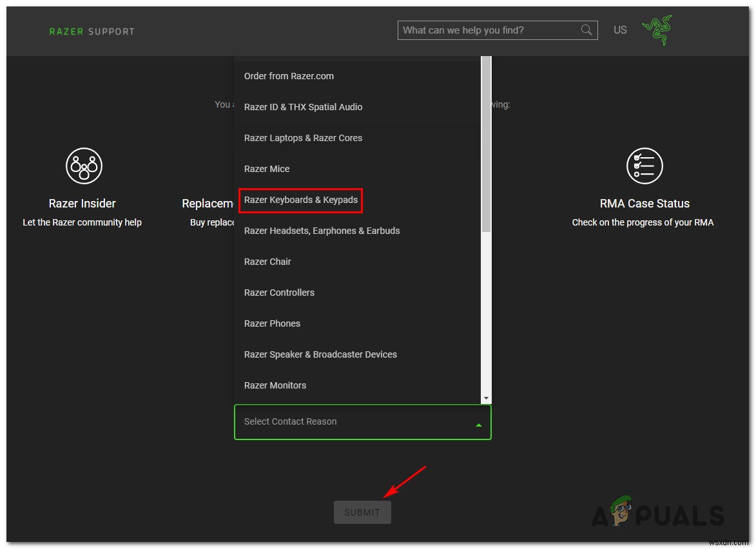The height and width of the screenshot is (549, 756).
Task: Click the green dropdown chevron on Select Contact Reason
Action: coord(479,424)
